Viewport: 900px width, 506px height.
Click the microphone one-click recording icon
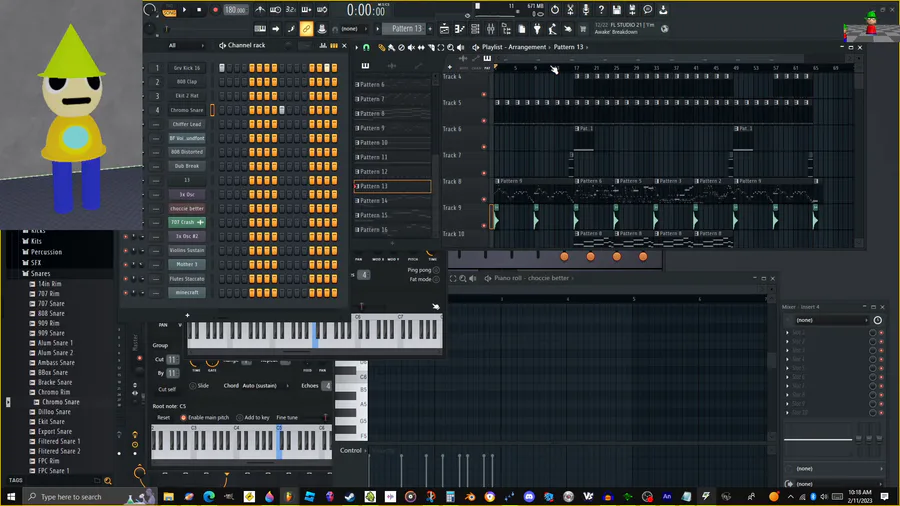click(586, 10)
